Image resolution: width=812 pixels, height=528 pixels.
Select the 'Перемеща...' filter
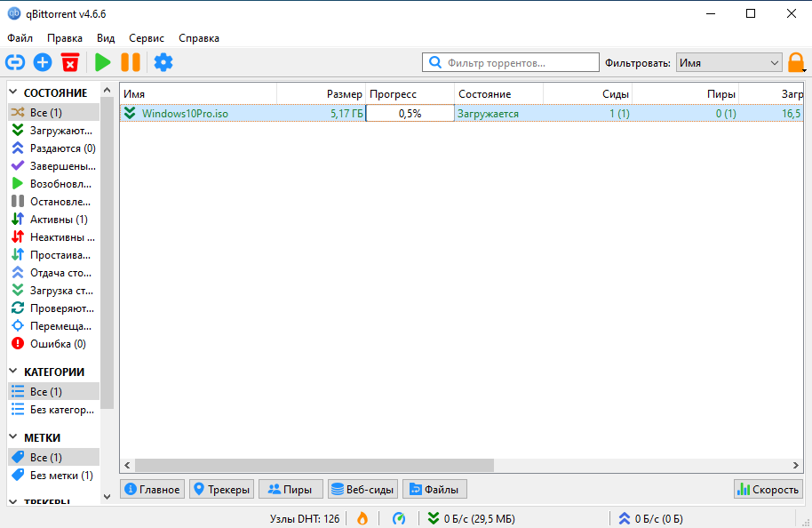click(53, 326)
